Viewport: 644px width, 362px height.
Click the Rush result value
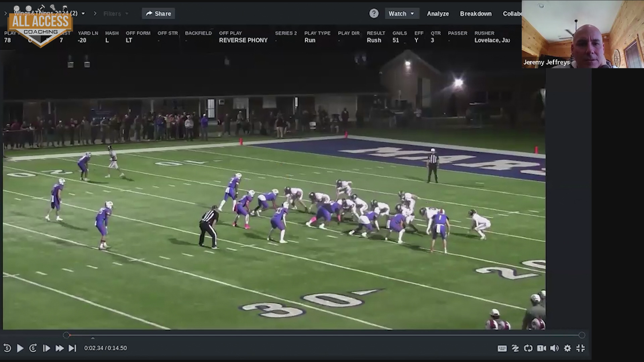tap(374, 40)
